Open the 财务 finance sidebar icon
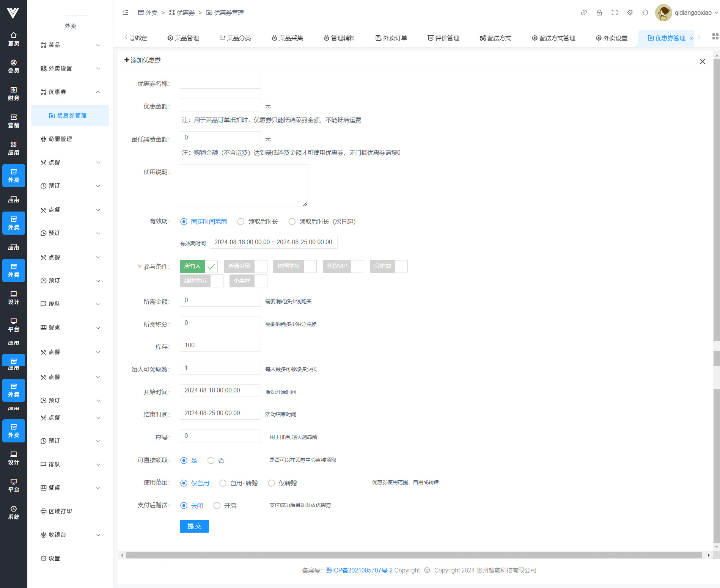This screenshot has height=588, width=720. (14, 94)
